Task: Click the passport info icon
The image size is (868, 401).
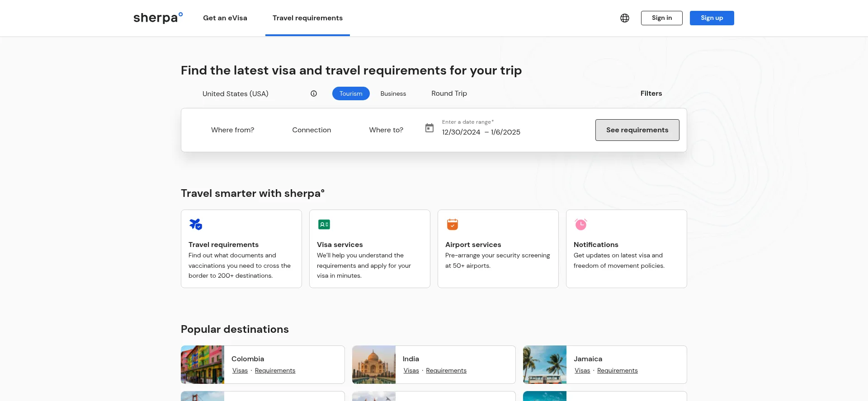Action: pyautogui.click(x=314, y=93)
